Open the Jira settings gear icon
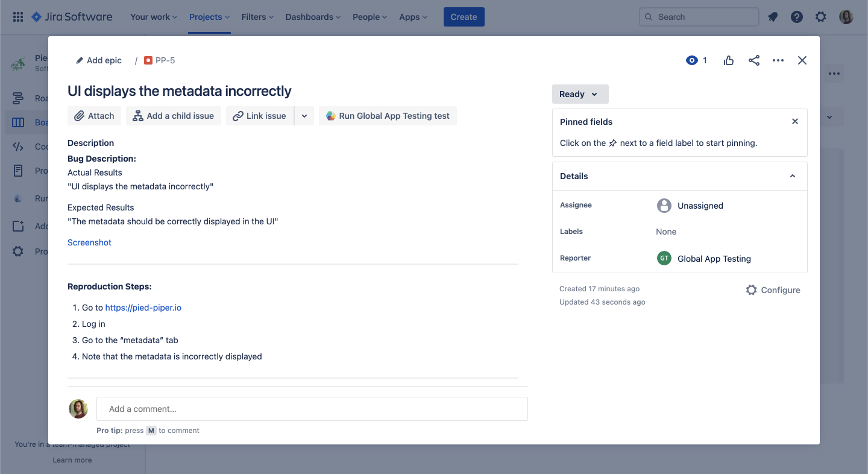Viewport: 868px width, 474px height. coord(821,17)
